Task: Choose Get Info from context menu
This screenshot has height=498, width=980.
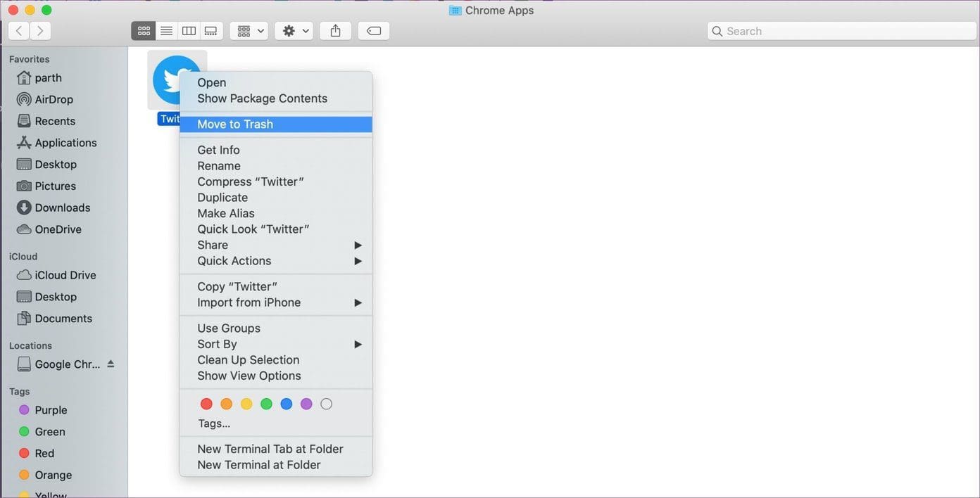Action: [276, 150]
